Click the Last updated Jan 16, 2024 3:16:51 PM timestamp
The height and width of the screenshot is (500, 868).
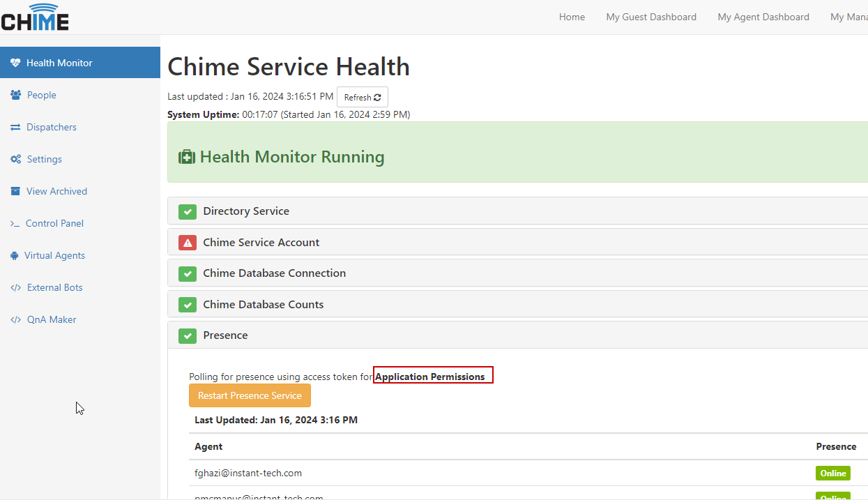click(250, 97)
